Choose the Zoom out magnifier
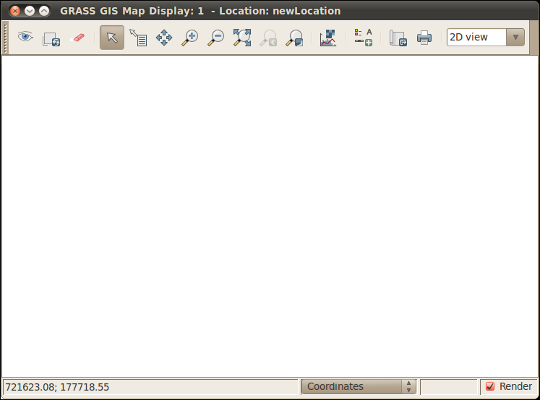 pos(216,38)
